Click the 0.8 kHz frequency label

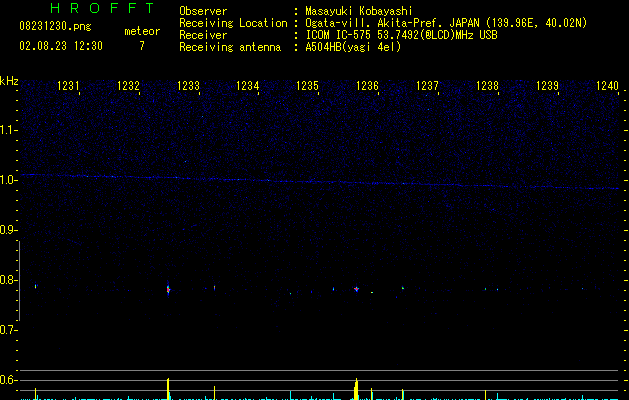click(8, 280)
